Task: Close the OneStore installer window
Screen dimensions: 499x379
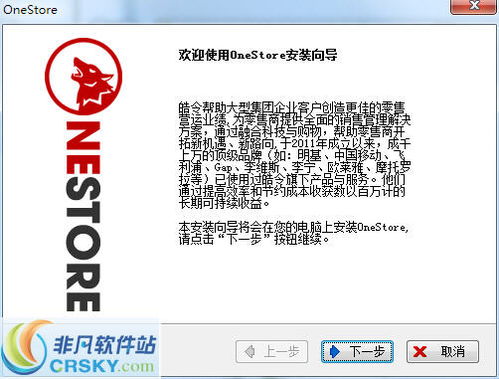Action: (473, 6)
